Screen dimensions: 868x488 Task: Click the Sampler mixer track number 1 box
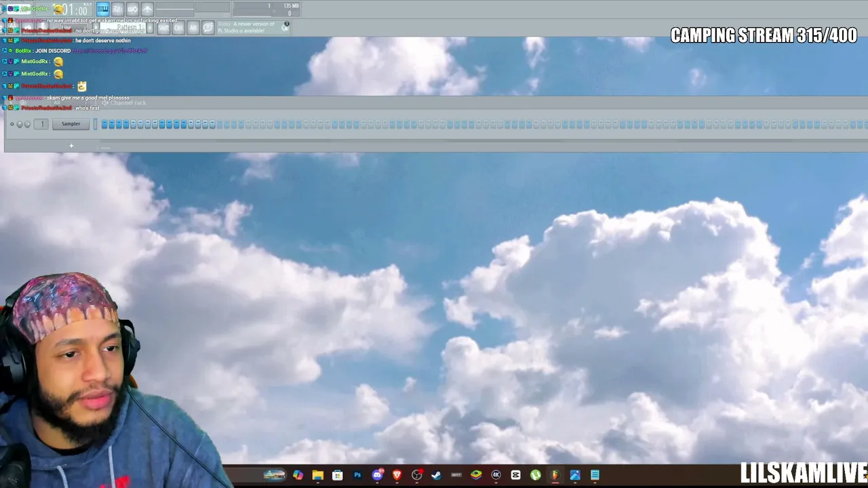click(x=42, y=124)
